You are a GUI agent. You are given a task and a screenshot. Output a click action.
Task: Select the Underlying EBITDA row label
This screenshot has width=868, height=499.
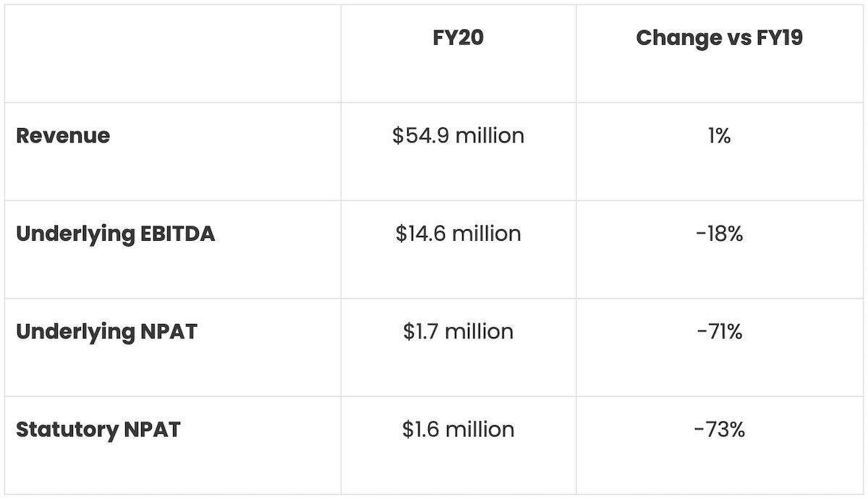115,234
